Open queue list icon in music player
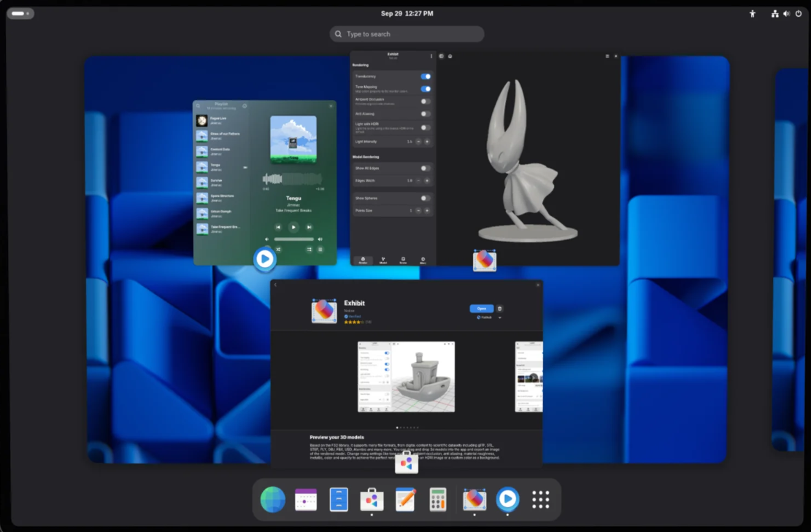This screenshot has height=532, width=811. pyautogui.click(x=320, y=250)
